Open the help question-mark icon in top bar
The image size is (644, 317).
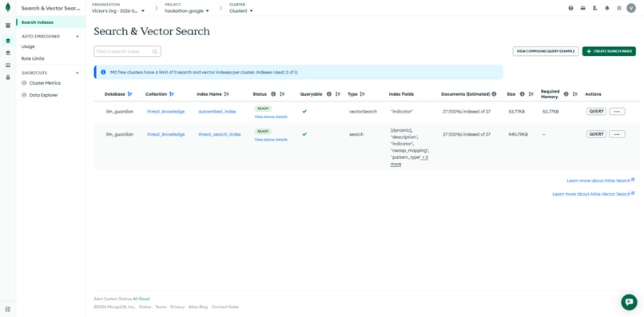pos(571,8)
